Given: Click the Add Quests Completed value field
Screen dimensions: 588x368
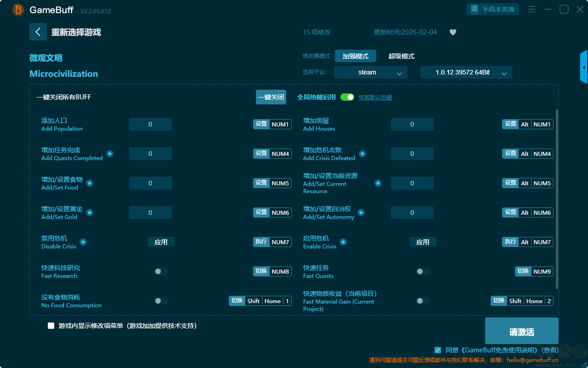Looking at the screenshot, I should [x=150, y=154].
